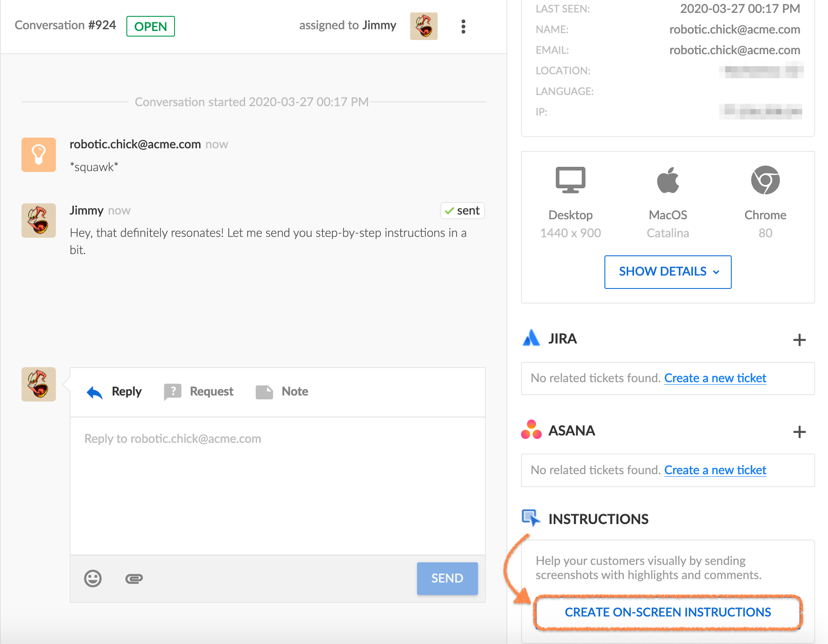828x644 pixels.
Task: Click the emoji smiley icon
Action: [x=93, y=578]
